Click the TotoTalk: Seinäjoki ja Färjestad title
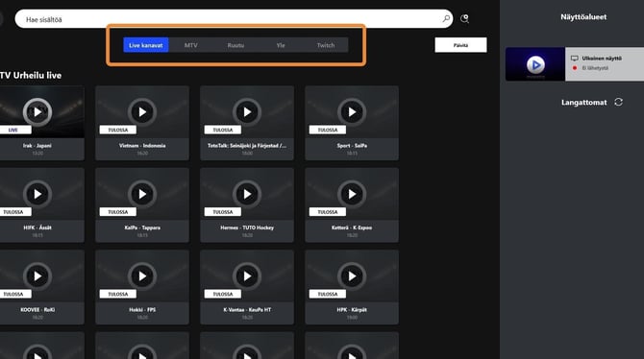Image resolution: width=644 pixels, height=359 pixels. click(x=247, y=146)
